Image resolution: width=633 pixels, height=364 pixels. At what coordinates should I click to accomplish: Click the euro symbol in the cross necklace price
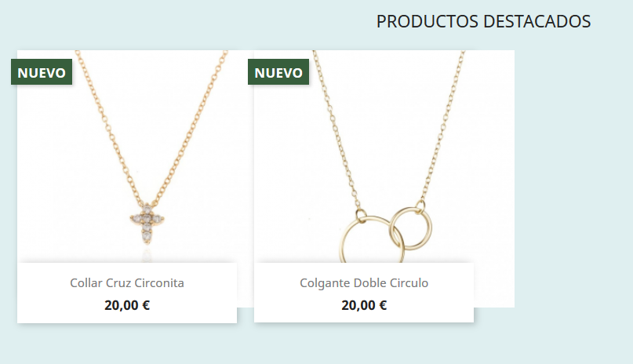point(146,305)
